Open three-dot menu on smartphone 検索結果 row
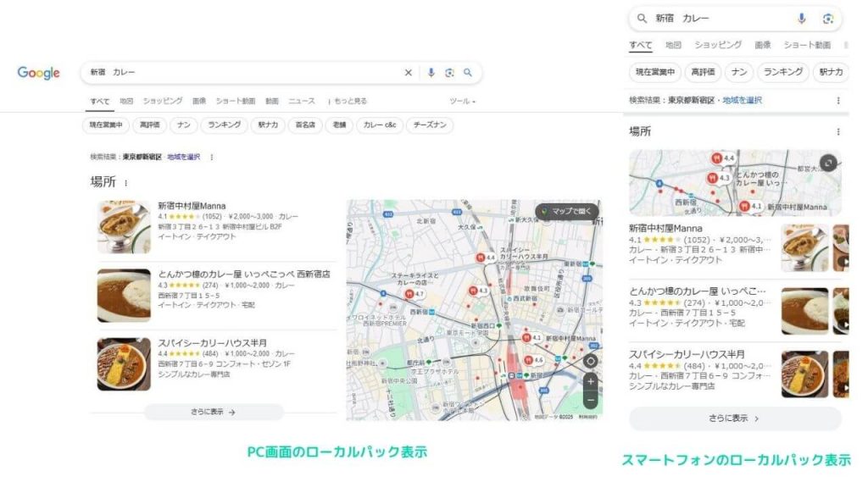 pos(838,100)
